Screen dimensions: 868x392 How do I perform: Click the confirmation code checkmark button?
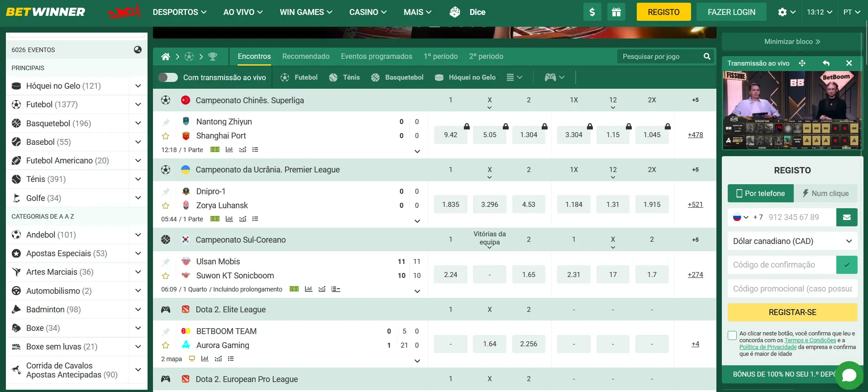(x=847, y=265)
